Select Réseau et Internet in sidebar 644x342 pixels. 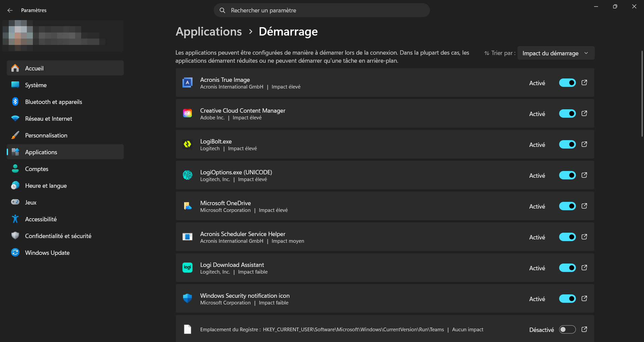[65, 118]
